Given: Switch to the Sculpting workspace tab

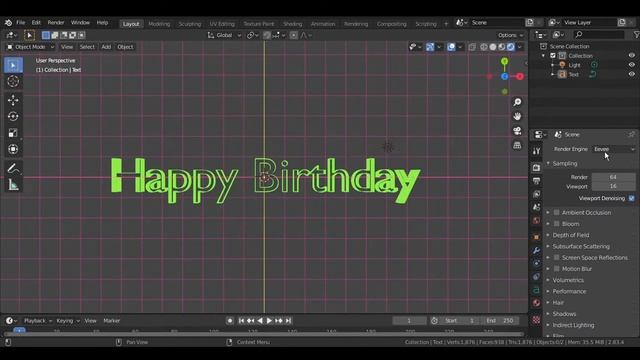Looking at the screenshot, I should (x=189, y=24).
